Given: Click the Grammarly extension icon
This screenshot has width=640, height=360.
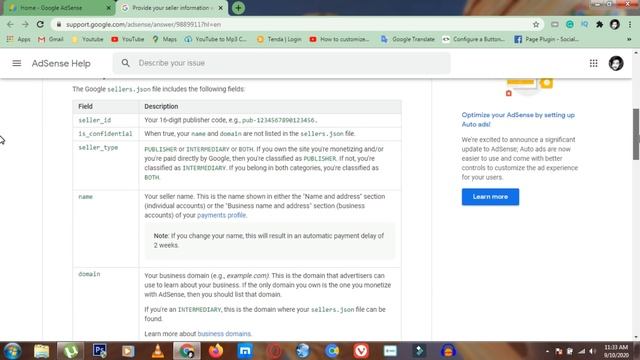Looking at the screenshot, I should coord(570,24).
